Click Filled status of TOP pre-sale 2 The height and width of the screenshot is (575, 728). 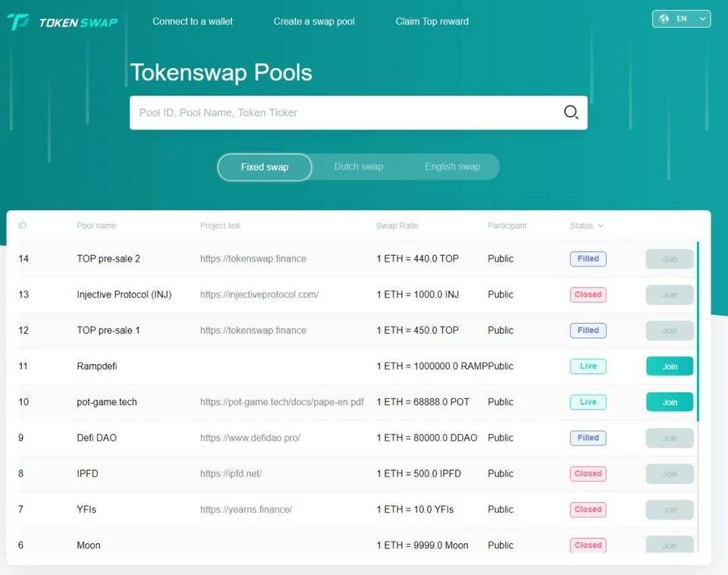tap(588, 259)
